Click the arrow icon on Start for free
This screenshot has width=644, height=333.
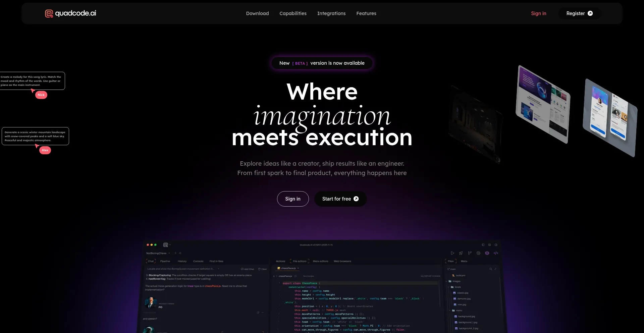[x=356, y=199]
